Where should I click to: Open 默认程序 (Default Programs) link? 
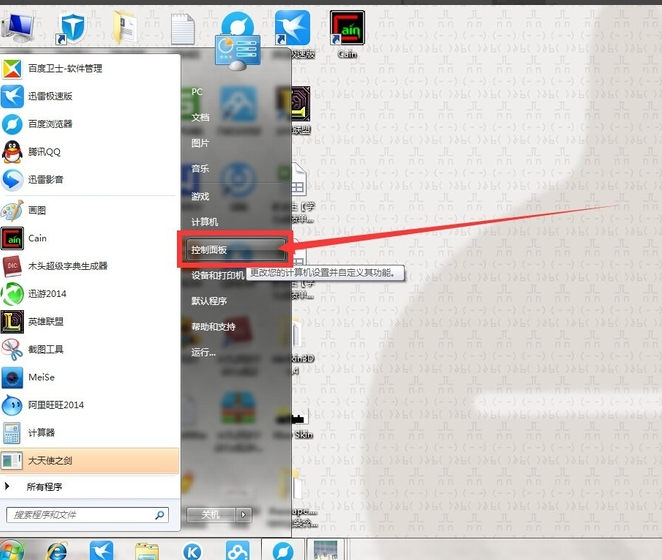[x=209, y=301]
